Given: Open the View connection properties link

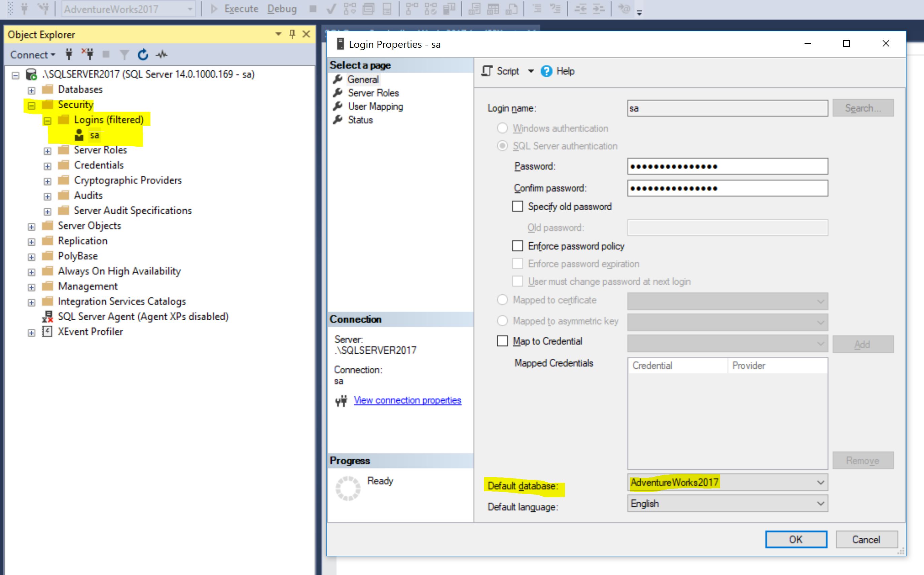Looking at the screenshot, I should pos(407,400).
